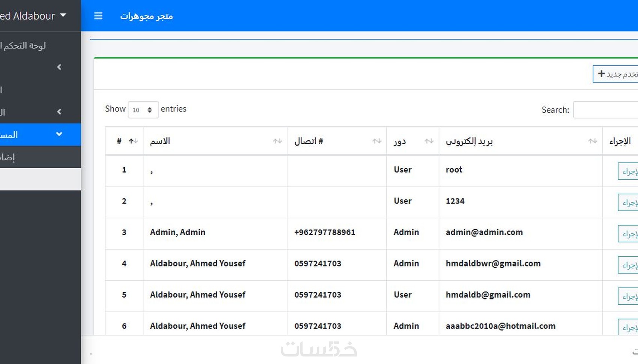
Task: Open the Show entries count selector
Action: pos(143,110)
